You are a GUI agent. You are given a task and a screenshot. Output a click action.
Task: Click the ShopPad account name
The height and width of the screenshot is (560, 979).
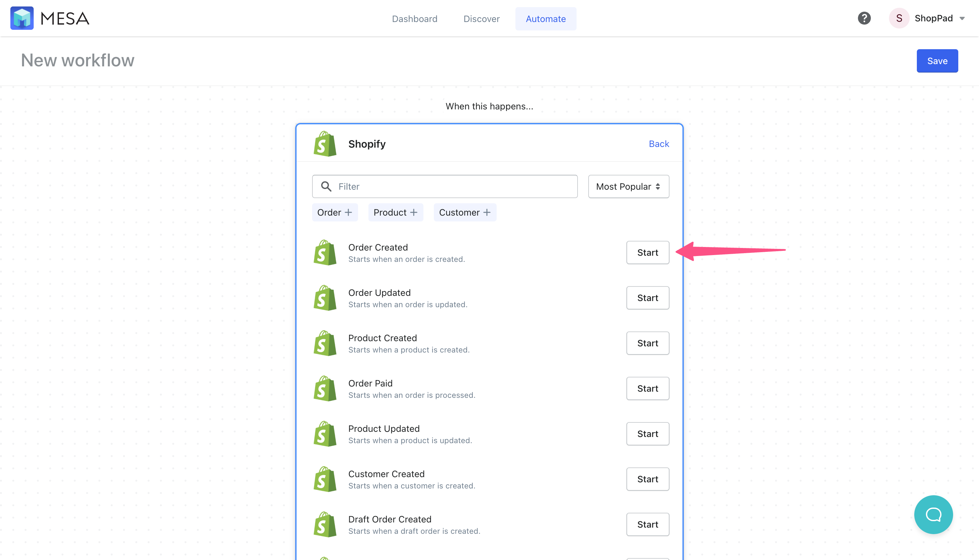[x=934, y=18]
